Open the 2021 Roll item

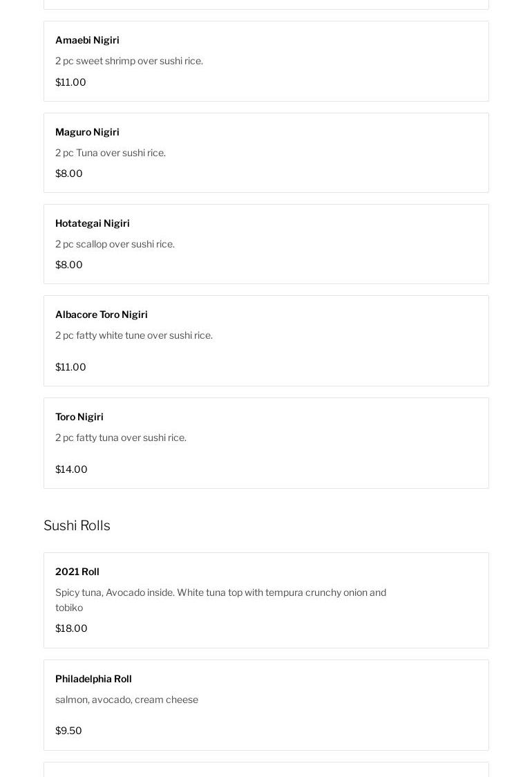(x=77, y=572)
